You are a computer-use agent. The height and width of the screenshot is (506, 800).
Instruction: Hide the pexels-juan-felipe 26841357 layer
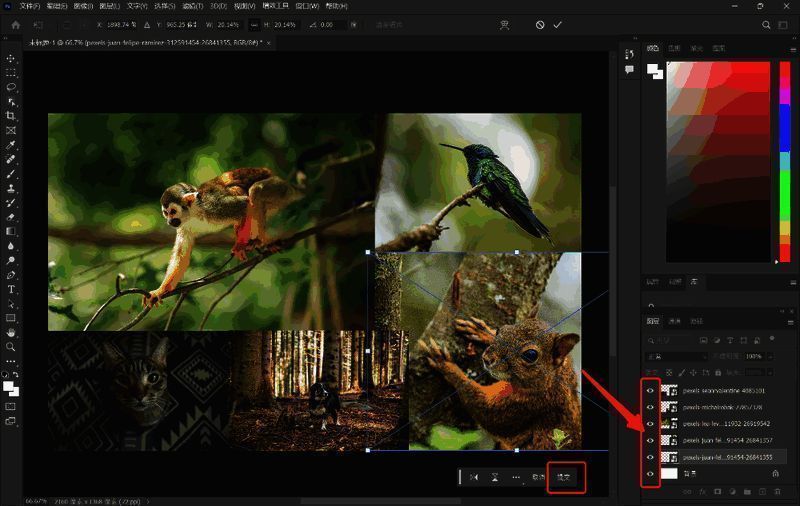tap(651, 440)
